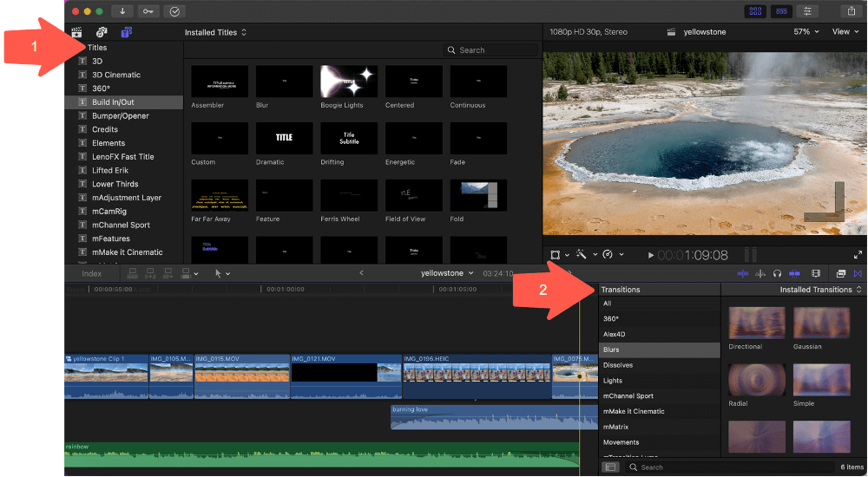Screen dimensions: 868x477
Task: Select the LenoFX Fast Title category
Action: point(123,157)
